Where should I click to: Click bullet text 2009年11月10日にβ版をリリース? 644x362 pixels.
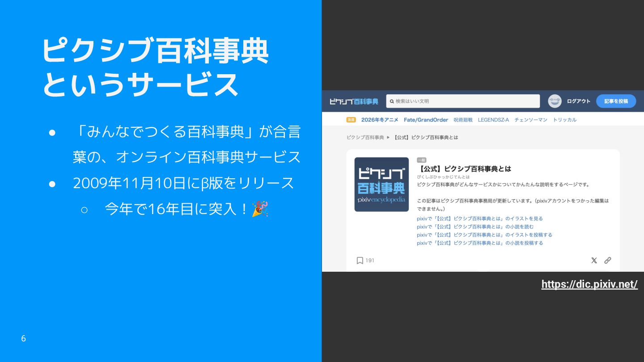pos(183,183)
